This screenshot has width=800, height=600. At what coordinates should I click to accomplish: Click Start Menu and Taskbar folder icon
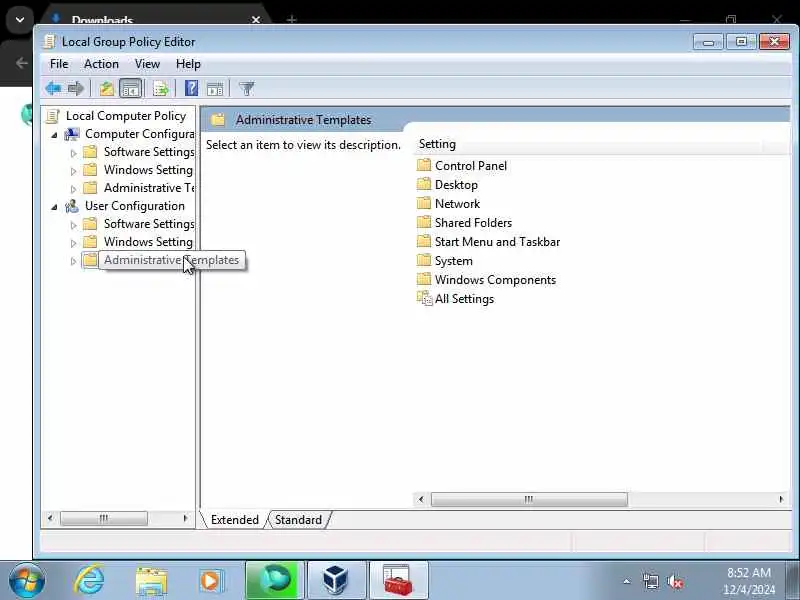[x=424, y=241]
